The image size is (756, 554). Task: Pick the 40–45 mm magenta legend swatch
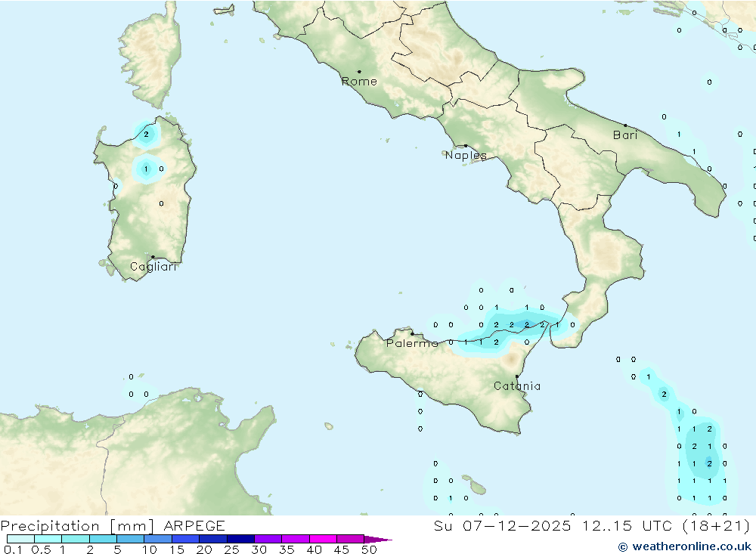tap(323, 539)
